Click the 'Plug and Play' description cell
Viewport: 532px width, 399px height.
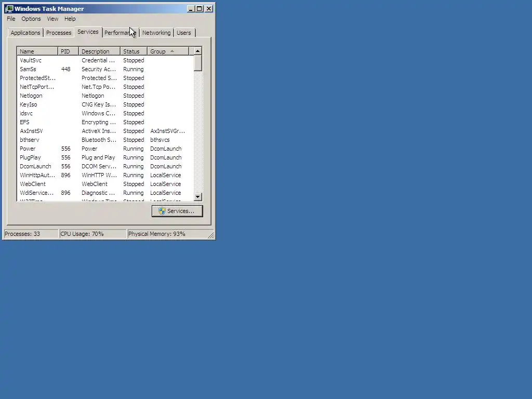(x=98, y=157)
